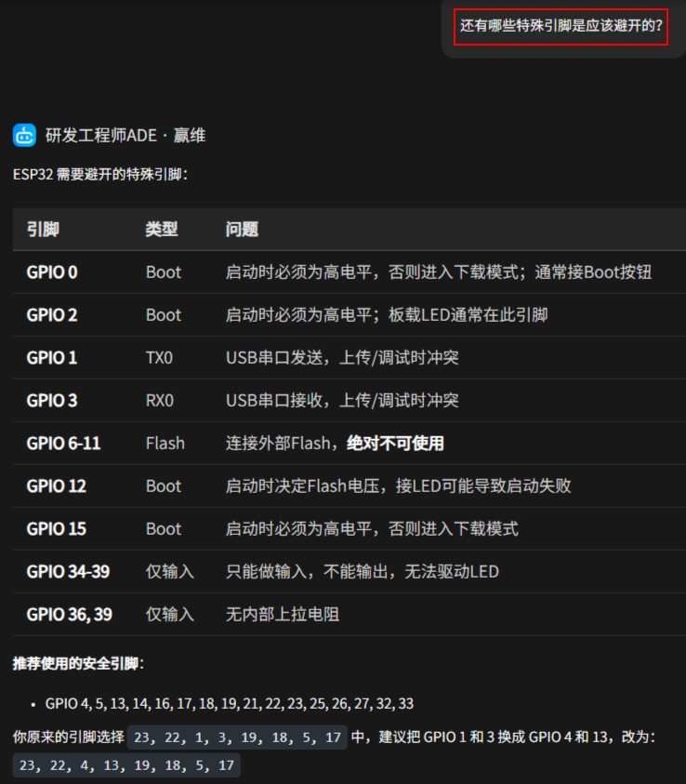Select the GPIO 34-39 table cell
Screen dimensions: 686x784
click(68, 572)
